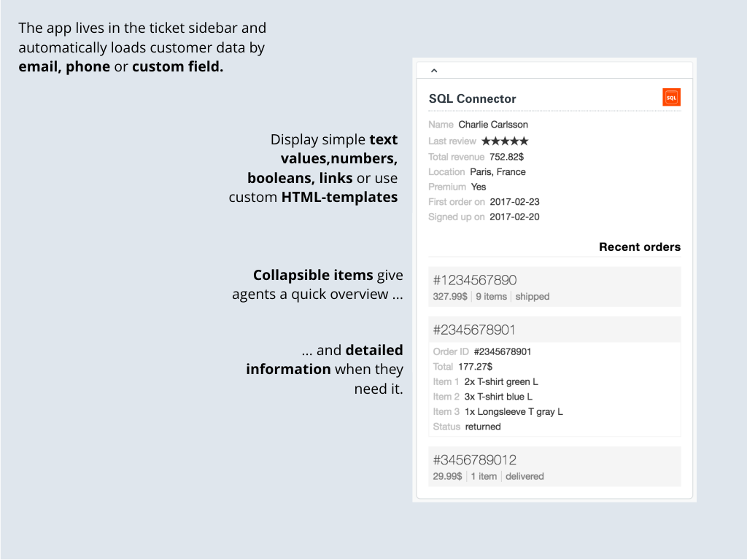747x560 pixels.
Task: Click the delivered status on order #3456789012
Action: 526,476
